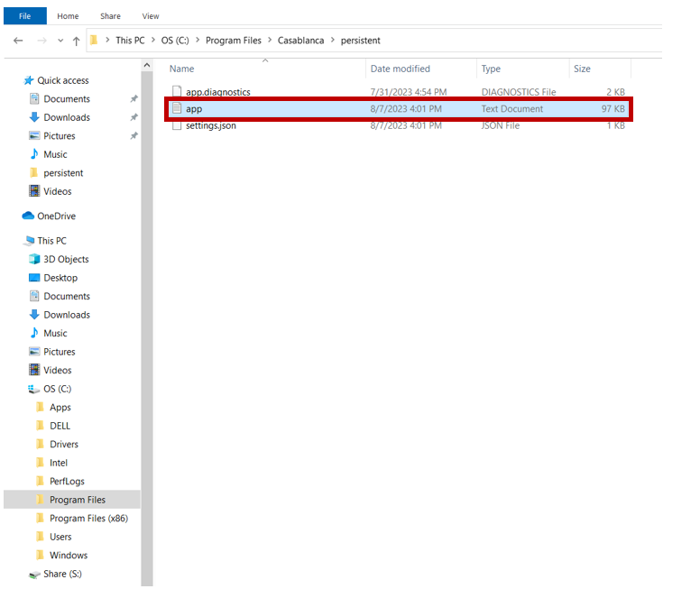Select the settings.json file icon
Viewport: 700px width, 589px height.
pyautogui.click(x=177, y=125)
